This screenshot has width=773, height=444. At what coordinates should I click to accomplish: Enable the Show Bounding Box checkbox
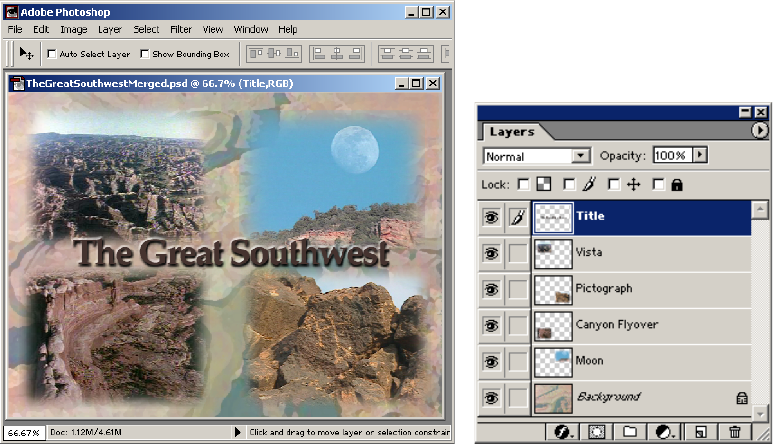(x=144, y=54)
